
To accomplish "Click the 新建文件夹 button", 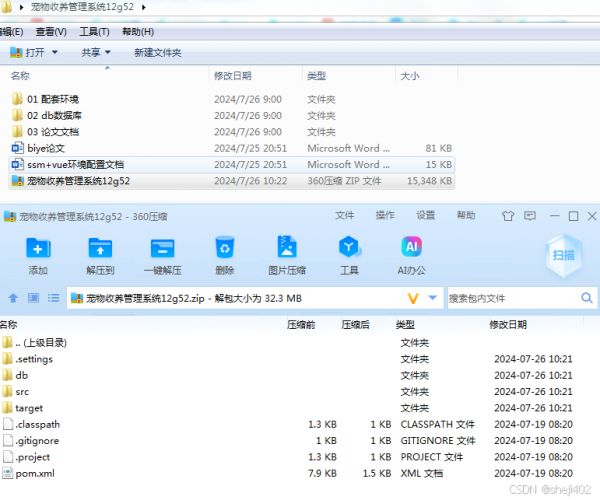I will [157, 52].
